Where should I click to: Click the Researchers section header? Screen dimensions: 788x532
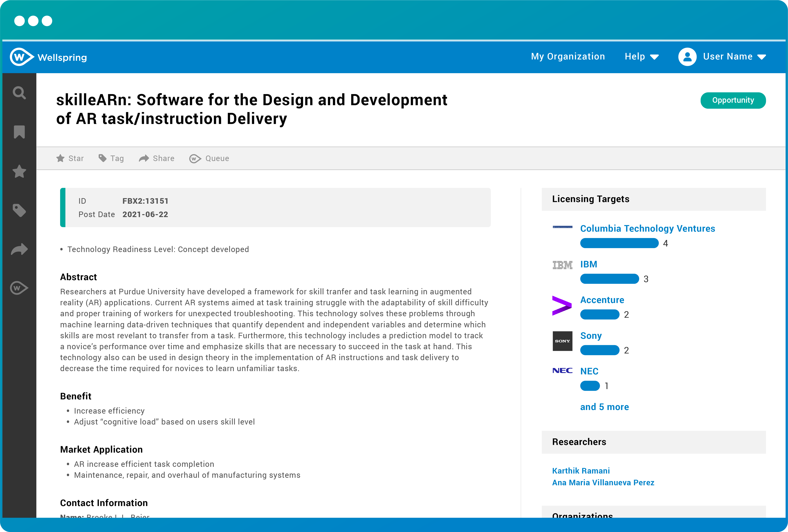654,442
